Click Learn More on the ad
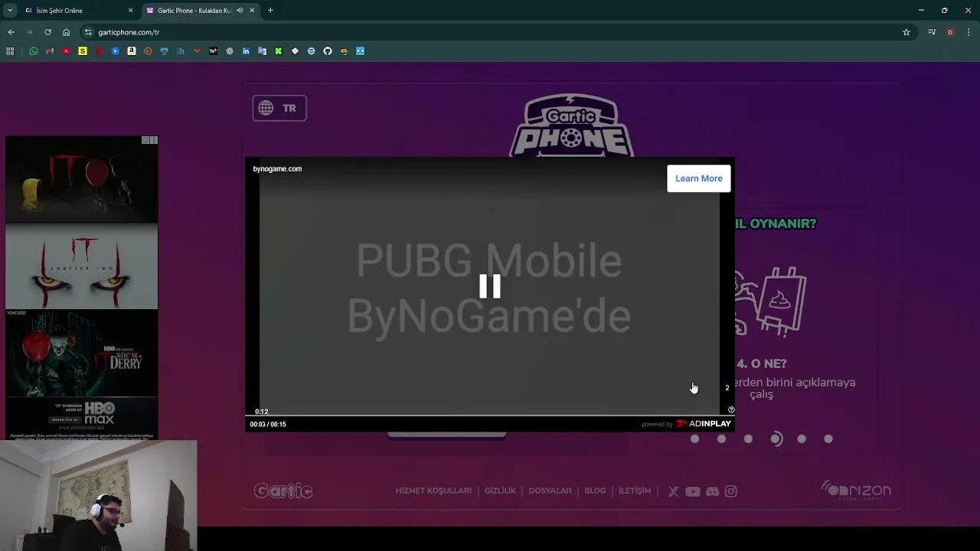This screenshot has width=980, height=551. click(x=698, y=178)
